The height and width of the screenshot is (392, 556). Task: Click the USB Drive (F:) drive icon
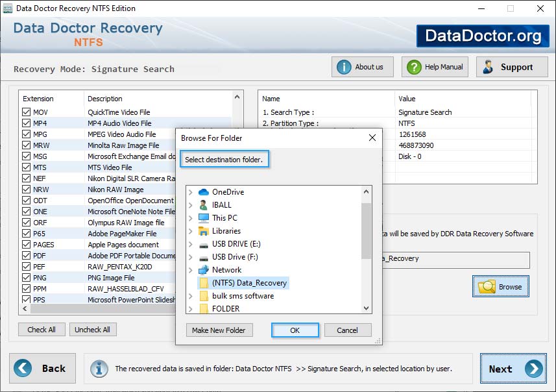pyautogui.click(x=204, y=258)
